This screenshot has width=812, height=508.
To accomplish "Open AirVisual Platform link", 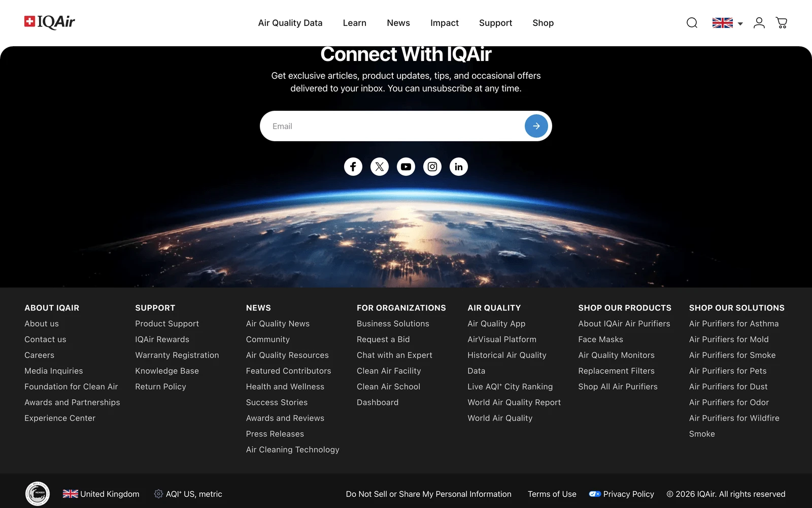I will tap(502, 339).
